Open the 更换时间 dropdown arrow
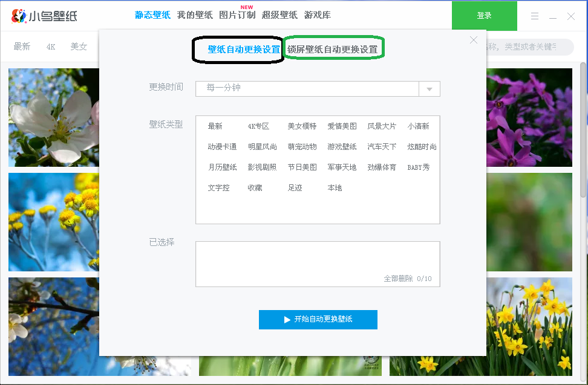The image size is (588, 385). point(430,89)
